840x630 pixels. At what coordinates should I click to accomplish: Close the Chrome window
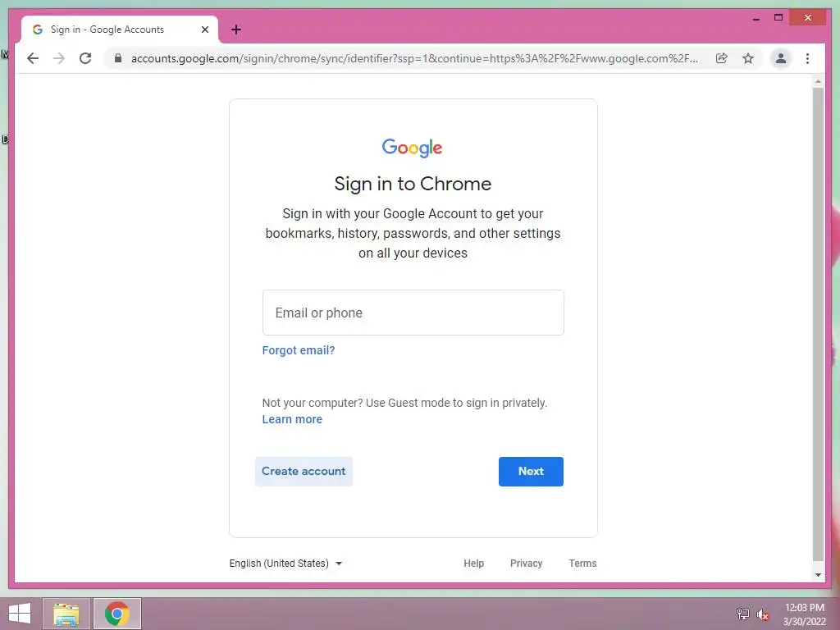click(808, 18)
